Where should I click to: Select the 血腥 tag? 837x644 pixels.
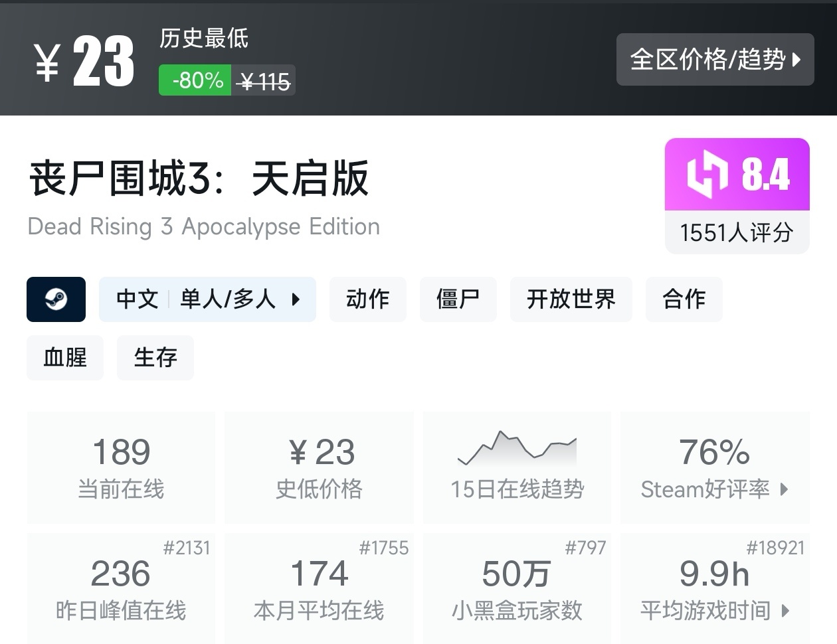65,358
